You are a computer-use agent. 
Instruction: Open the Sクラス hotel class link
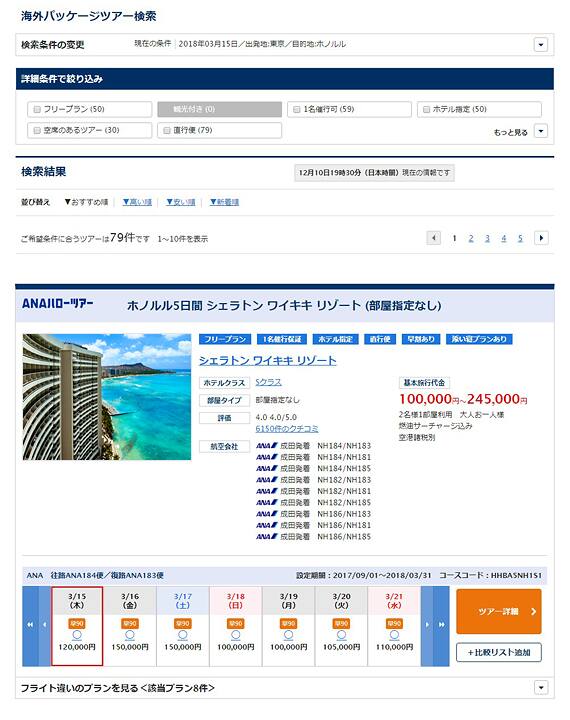pos(269,382)
